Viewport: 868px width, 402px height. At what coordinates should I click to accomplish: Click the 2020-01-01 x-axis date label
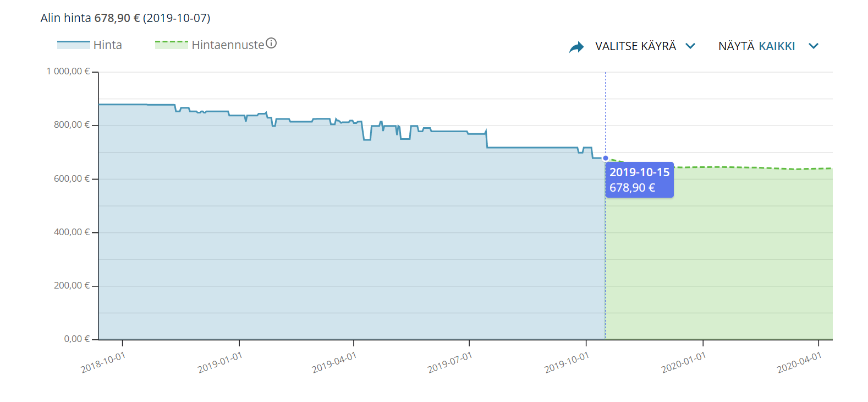(684, 362)
